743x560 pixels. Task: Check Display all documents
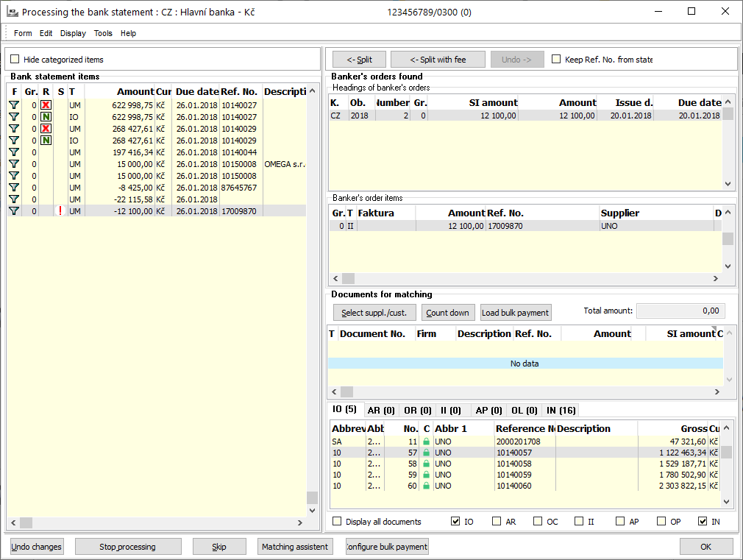337,521
